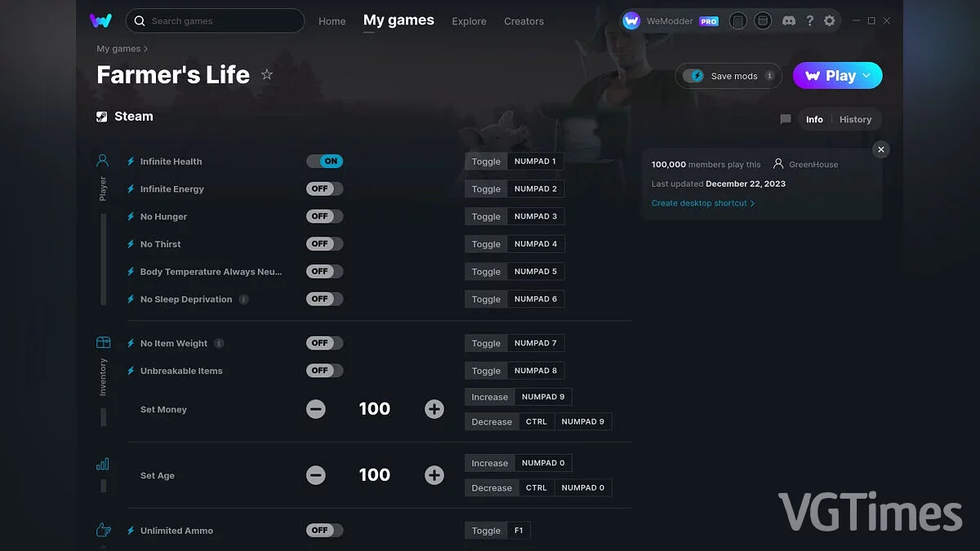
Task: Enable the Unbreakable Items cheat
Action: pyautogui.click(x=324, y=370)
